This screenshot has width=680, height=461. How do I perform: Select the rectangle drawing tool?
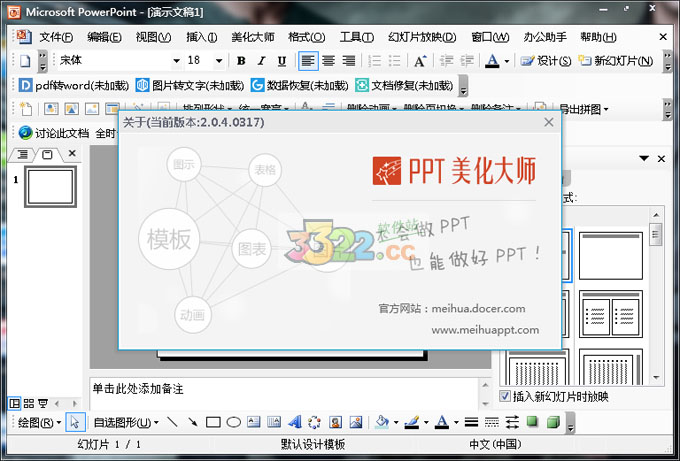(213, 423)
